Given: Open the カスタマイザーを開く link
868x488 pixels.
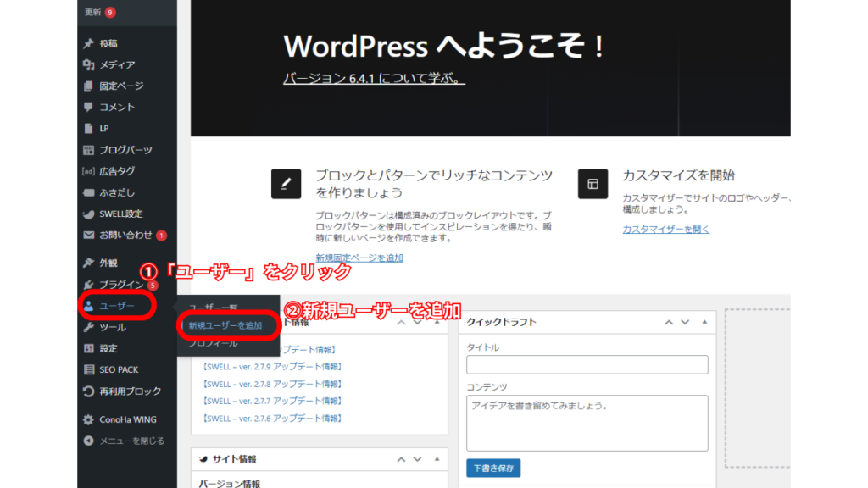Looking at the screenshot, I should pos(666,229).
